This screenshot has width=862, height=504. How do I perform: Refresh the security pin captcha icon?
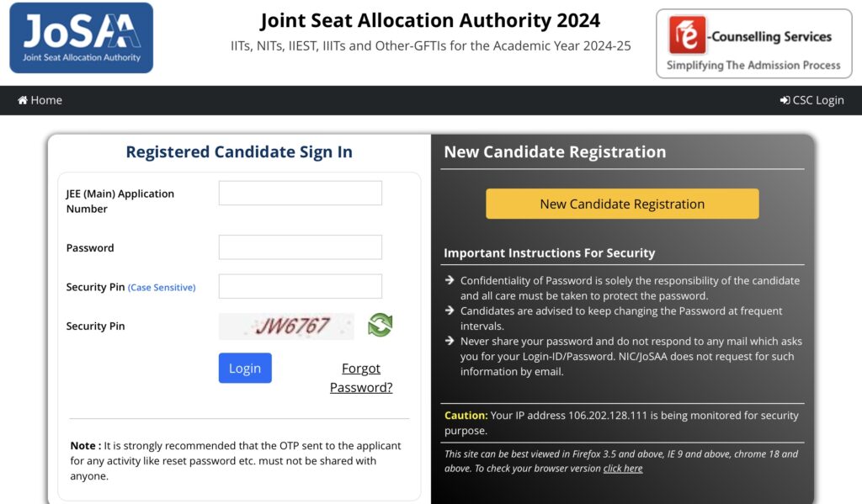pos(380,325)
